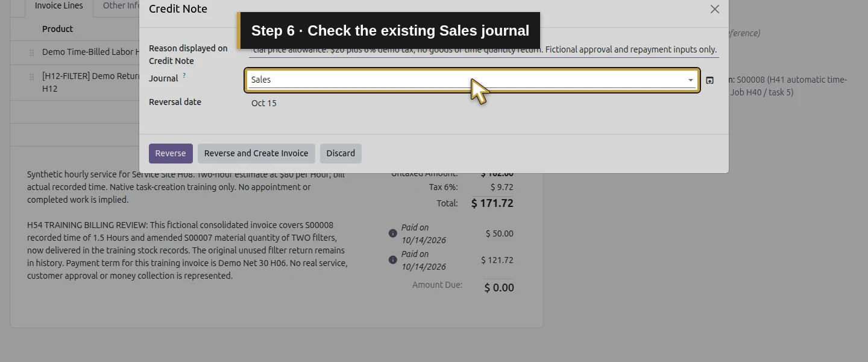Switch to the Invoice Lines tab

tap(59, 6)
